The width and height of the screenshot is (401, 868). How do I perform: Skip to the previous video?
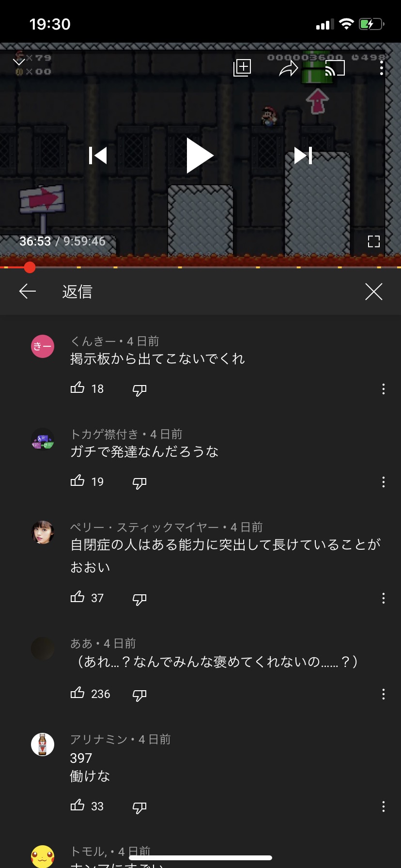[98, 155]
